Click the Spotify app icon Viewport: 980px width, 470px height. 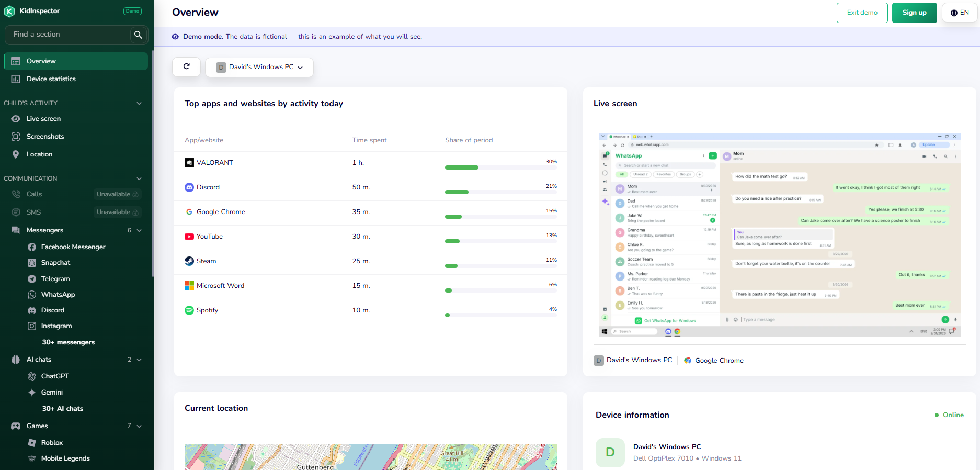point(189,310)
